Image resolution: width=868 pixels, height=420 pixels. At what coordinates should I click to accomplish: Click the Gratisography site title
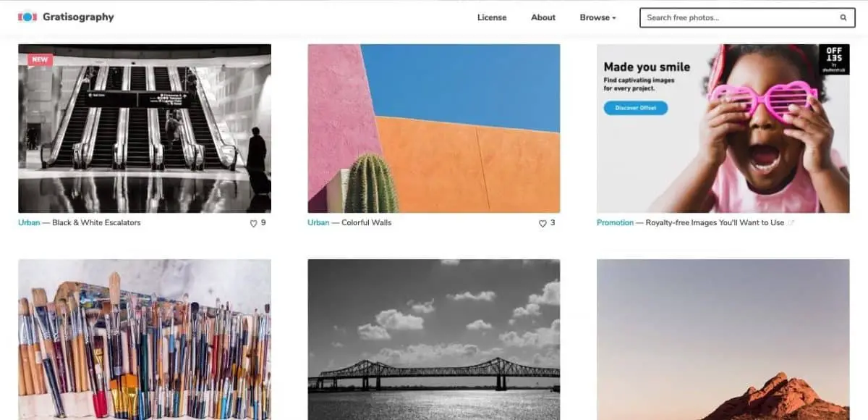pyautogui.click(x=78, y=17)
